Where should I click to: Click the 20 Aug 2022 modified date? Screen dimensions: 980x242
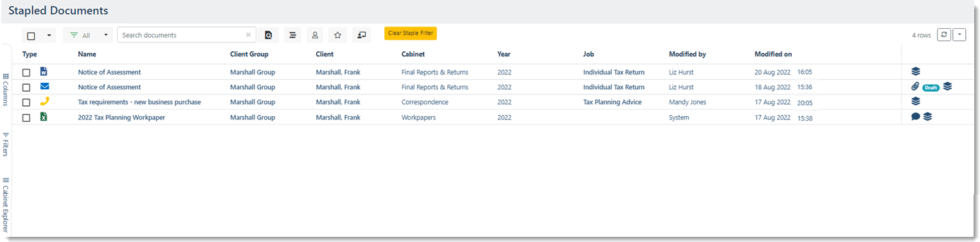click(772, 72)
